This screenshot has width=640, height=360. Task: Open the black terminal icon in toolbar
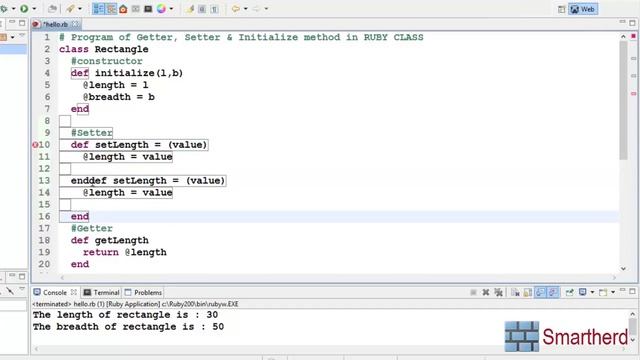[148, 9]
